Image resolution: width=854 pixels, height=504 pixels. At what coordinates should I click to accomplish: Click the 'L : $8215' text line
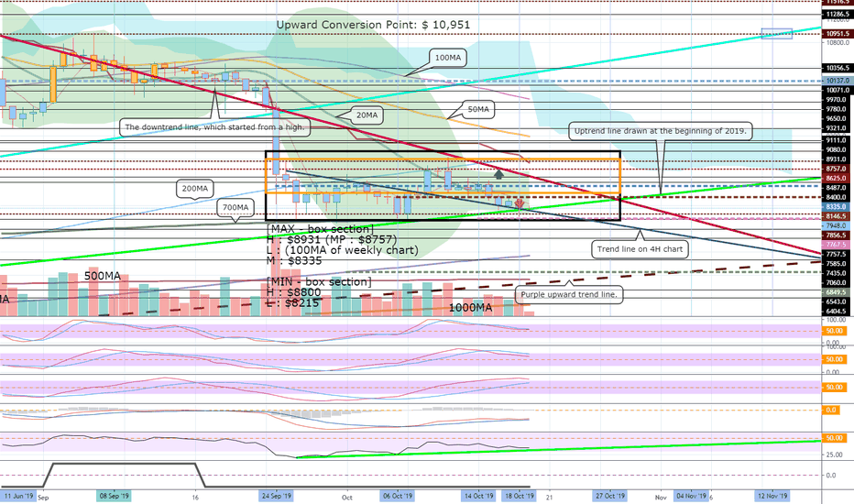tap(292, 303)
